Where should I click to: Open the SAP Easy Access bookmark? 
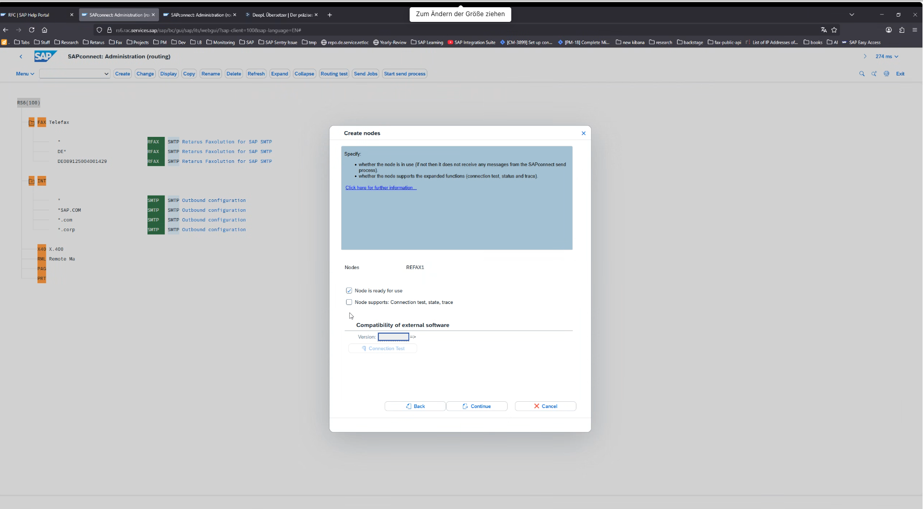(861, 42)
